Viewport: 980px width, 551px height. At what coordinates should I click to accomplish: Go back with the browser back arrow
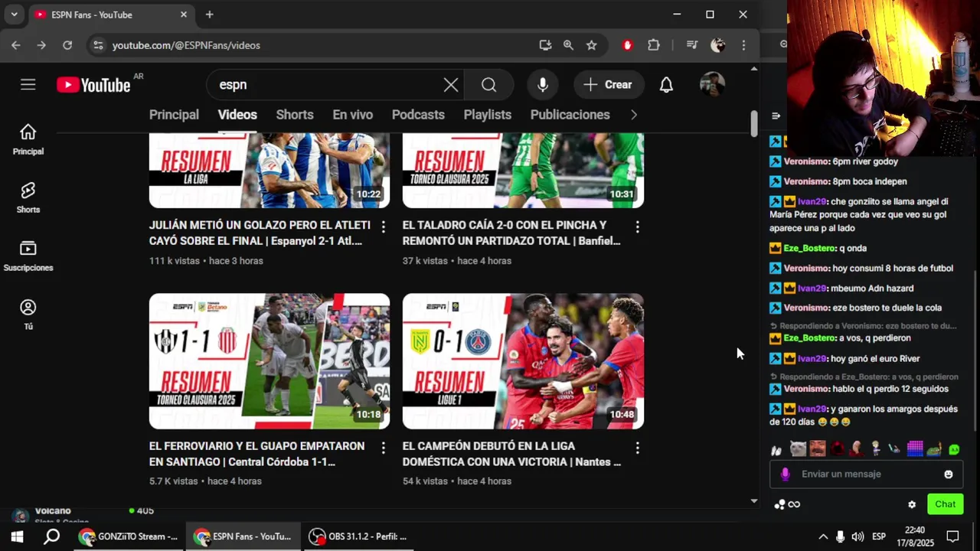click(16, 45)
